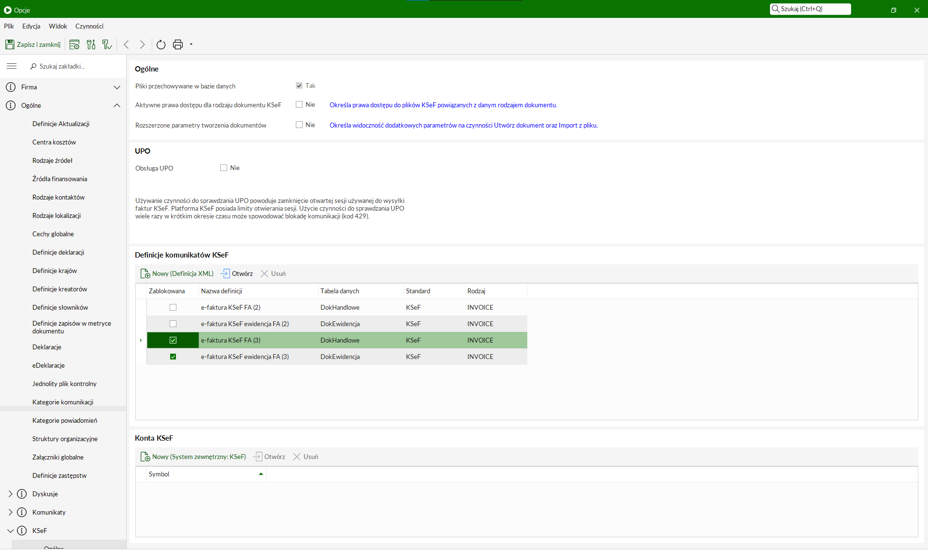Click the refresh icon in toolbar

[161, 44]
